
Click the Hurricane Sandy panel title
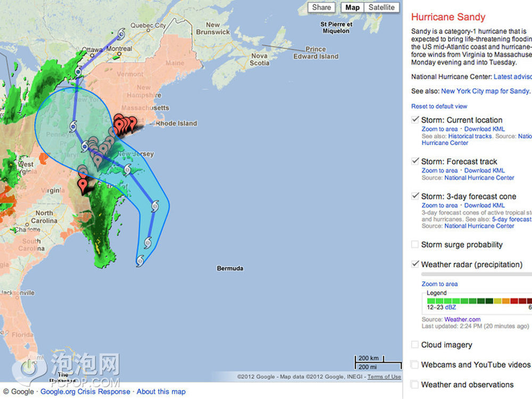click(448, 17)
